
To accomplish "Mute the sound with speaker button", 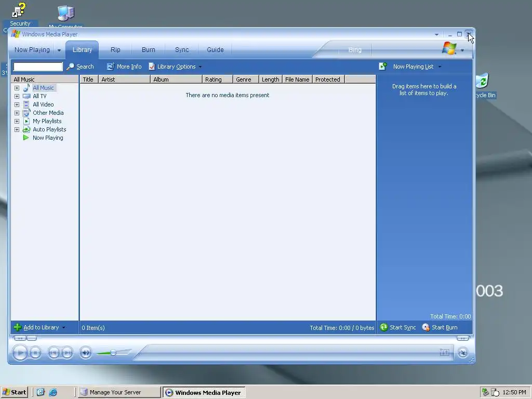I will [x=86, y=353].
